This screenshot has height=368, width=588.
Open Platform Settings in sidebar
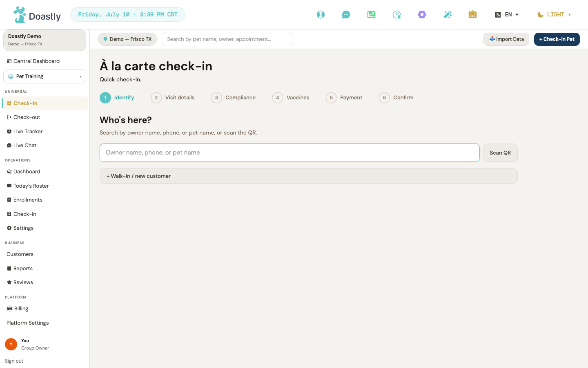pyautogui.click(x=45, y=323)
